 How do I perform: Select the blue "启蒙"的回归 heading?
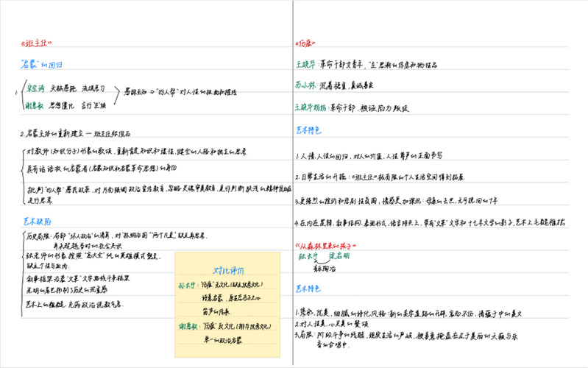(x=45, y=65)
